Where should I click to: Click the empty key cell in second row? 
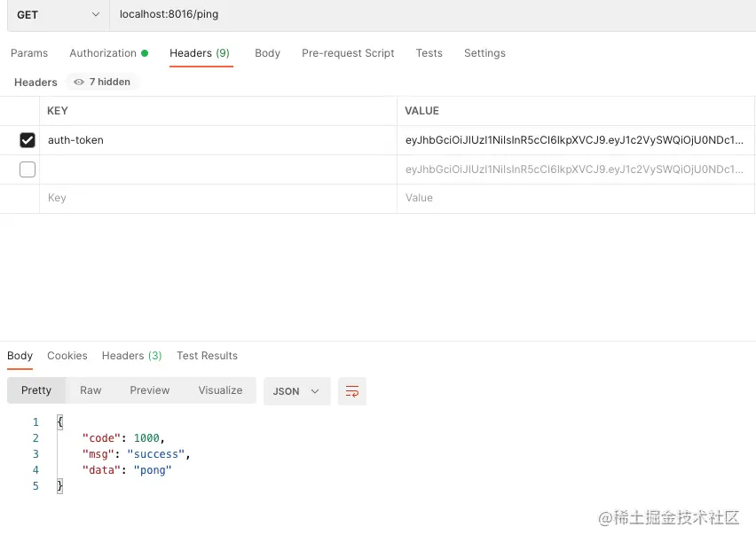(218, 169)
